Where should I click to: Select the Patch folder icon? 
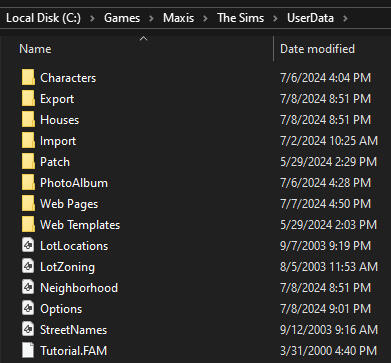[28, 162]
